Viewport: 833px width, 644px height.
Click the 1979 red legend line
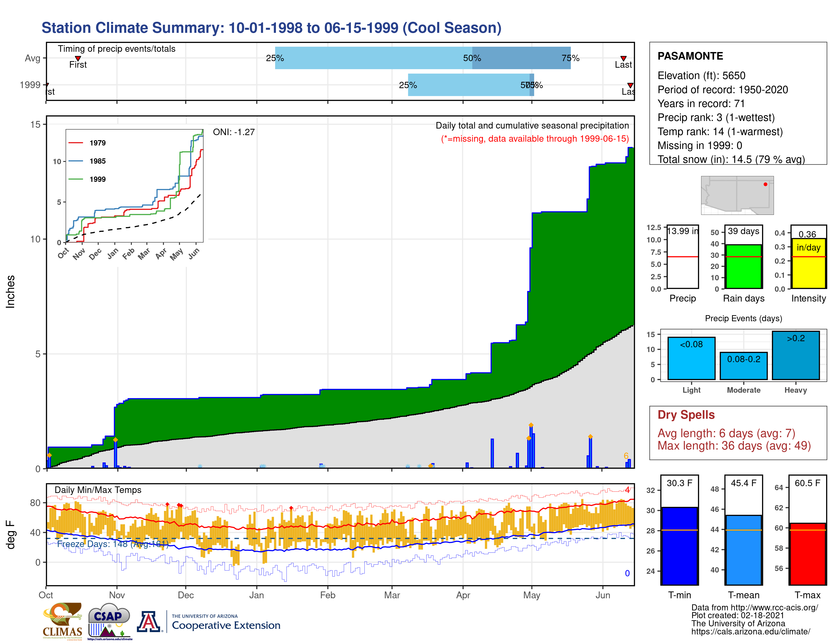[75, 143]
